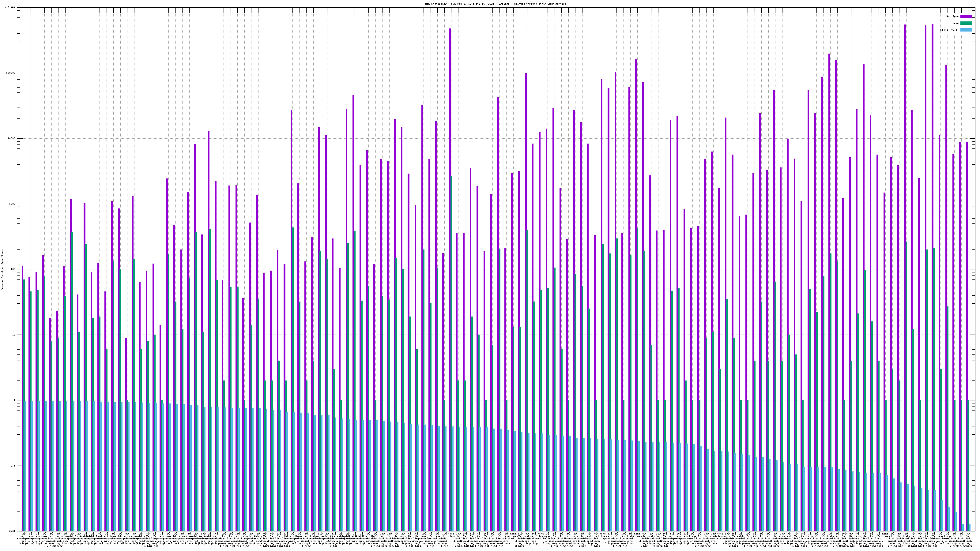Click the RBL Statistics chart title
980x551 pixels.
point(495,4)
